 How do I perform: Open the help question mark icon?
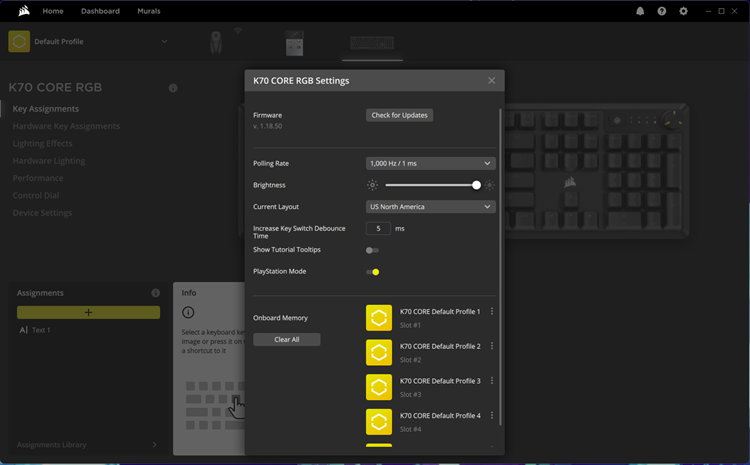pos(662,11)
